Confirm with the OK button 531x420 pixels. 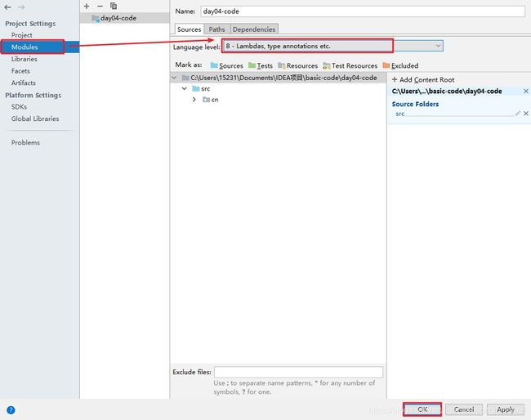pyautogui.click(x=422, y=409)
